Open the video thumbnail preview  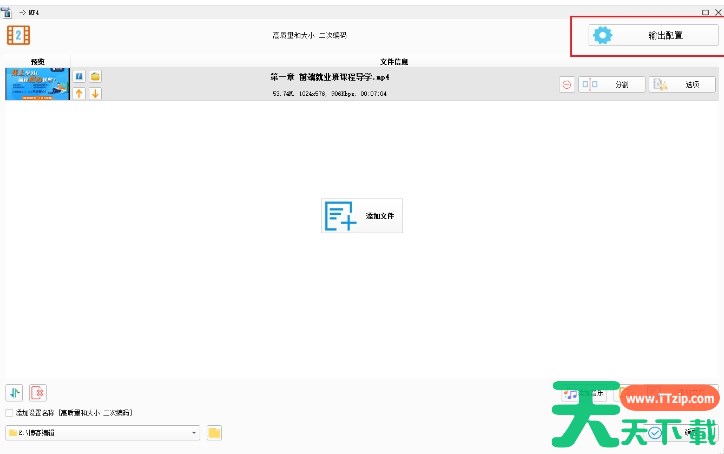click(x=37, y=84)
